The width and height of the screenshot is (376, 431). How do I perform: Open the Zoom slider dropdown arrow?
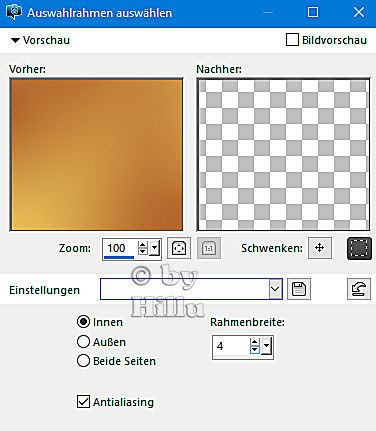click(154, 248)
